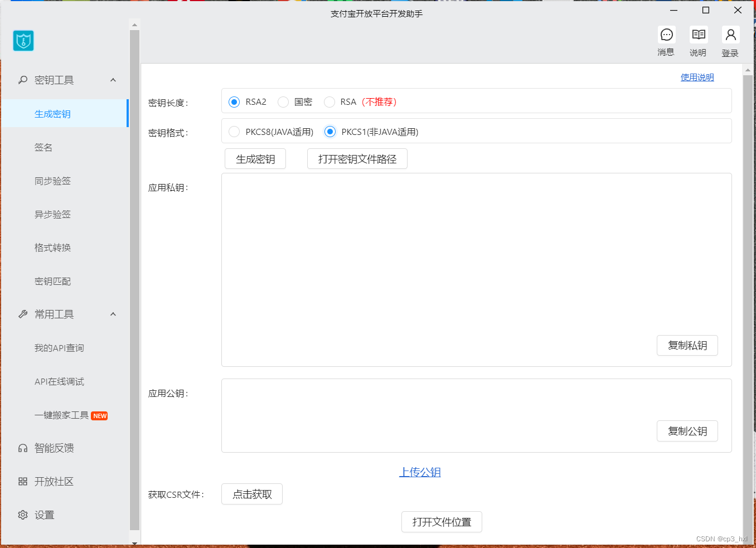The width and height of the screenshot is (756, 548).
Task: Open 生成密钥 menu item
Action: tap(65, 114)
